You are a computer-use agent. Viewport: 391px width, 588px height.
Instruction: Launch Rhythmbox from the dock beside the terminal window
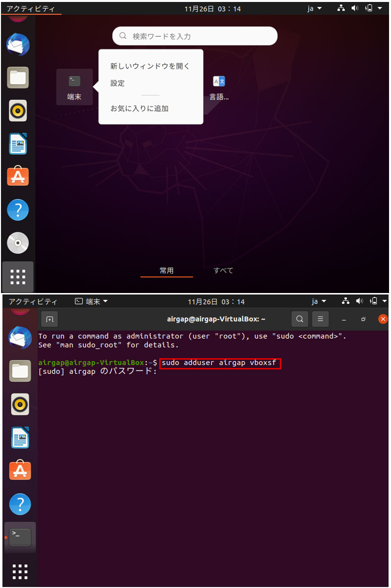tap(20, 405)
